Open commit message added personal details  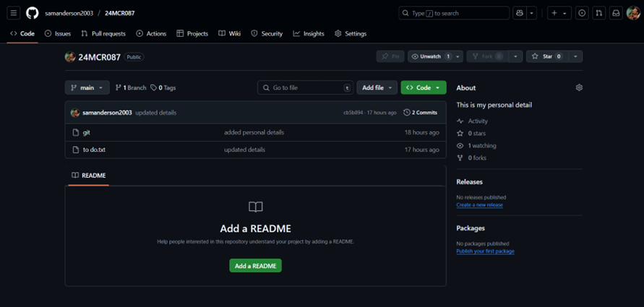[254, 133]
